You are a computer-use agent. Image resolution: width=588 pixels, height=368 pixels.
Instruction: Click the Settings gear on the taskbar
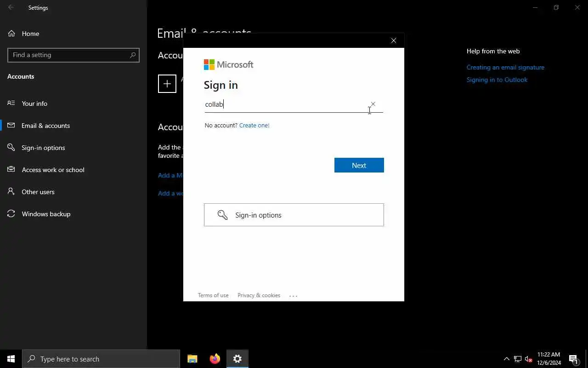(x=237, y=359)
